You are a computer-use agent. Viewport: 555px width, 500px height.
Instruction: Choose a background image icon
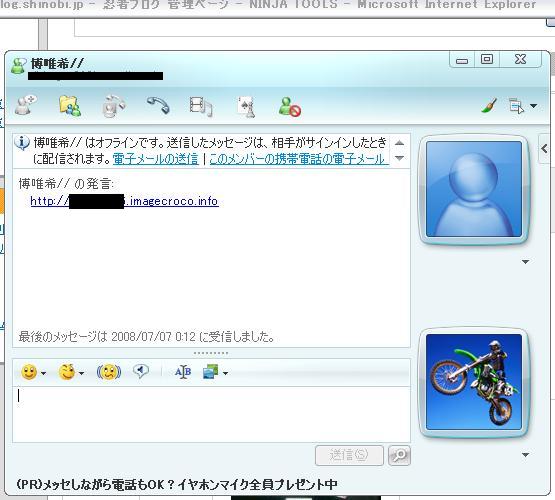(x=211, y=372)
